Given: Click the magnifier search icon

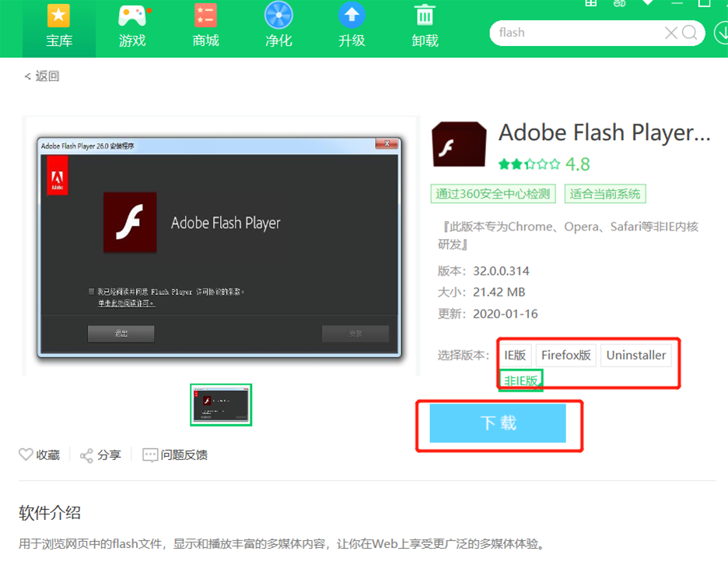Looking at the screenshot, I should tap(689, 33).
